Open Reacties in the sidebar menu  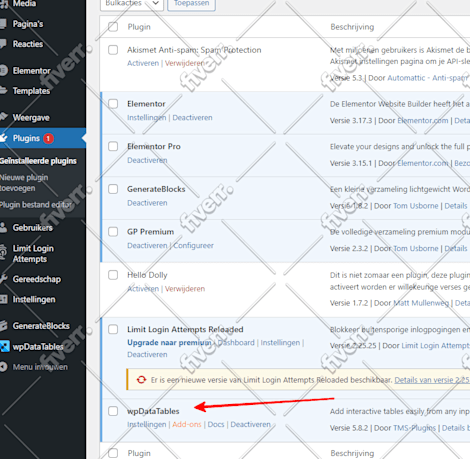pyautogui.click(x=28, y=44)
